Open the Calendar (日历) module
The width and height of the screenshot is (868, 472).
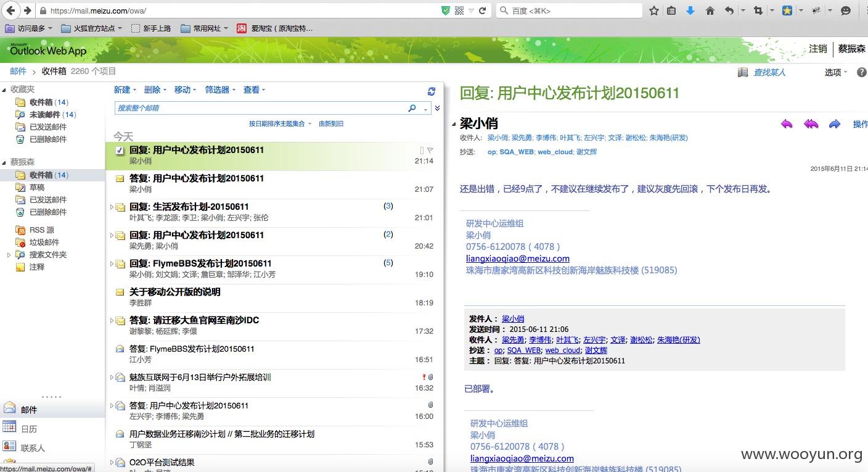click(52, 428)
